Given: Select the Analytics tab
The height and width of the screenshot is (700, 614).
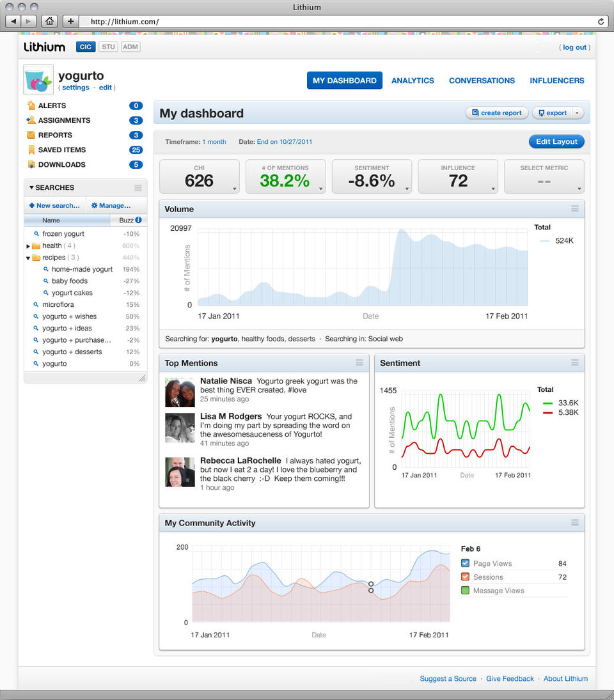Looking at the screenshot, I should (x=413, y=81).
